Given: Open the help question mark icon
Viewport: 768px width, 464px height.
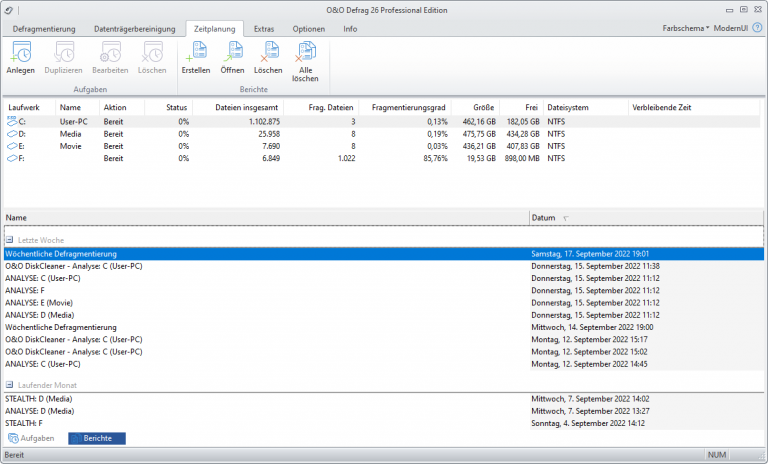Looking at the screenshot, I should point(757,28).
